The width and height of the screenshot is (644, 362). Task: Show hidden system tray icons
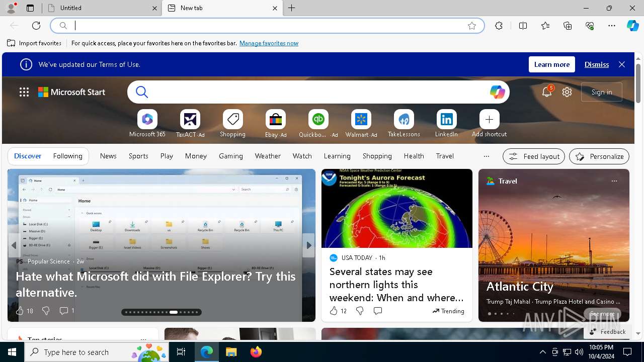542,352
